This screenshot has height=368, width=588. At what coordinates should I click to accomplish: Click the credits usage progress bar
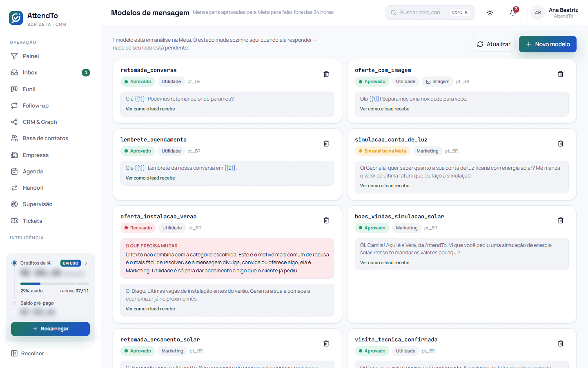[x=55, y=284]
